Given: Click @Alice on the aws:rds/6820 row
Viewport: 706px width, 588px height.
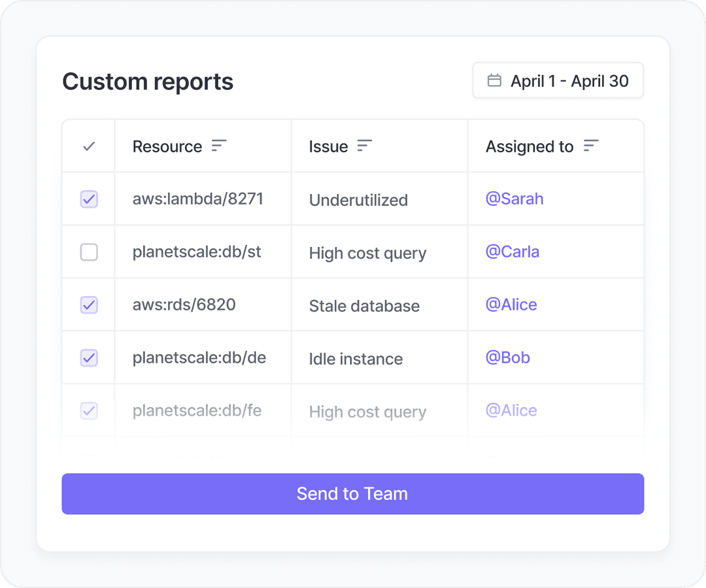Looking at the screenshot, I should point(511,305).
